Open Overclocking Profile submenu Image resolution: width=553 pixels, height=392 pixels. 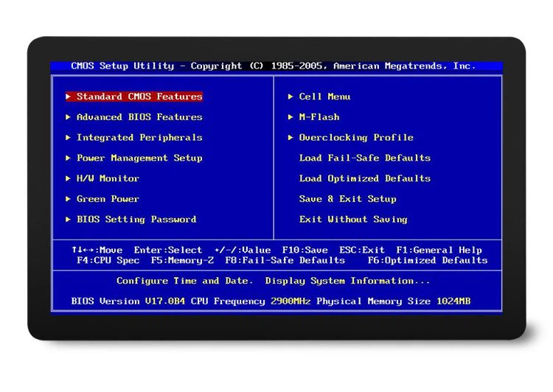[355, 138]
